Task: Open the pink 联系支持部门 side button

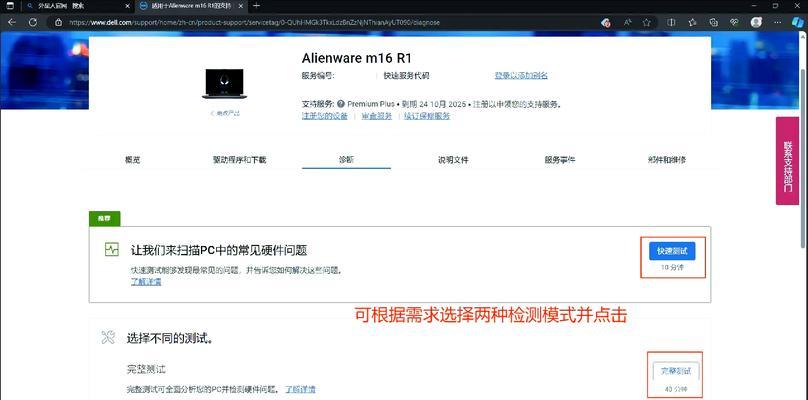Action: tap(787, 160)
